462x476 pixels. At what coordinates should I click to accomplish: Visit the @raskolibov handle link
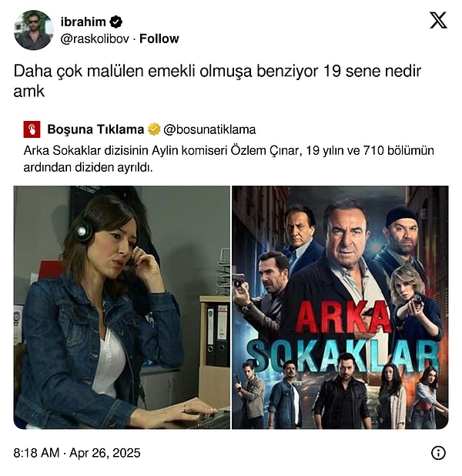tap(95, 39)
